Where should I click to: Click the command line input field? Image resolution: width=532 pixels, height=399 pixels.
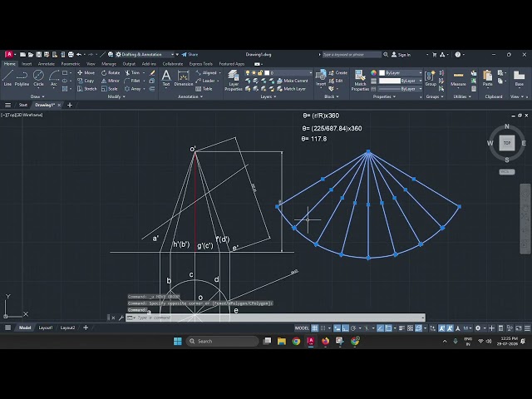point(275,318)
